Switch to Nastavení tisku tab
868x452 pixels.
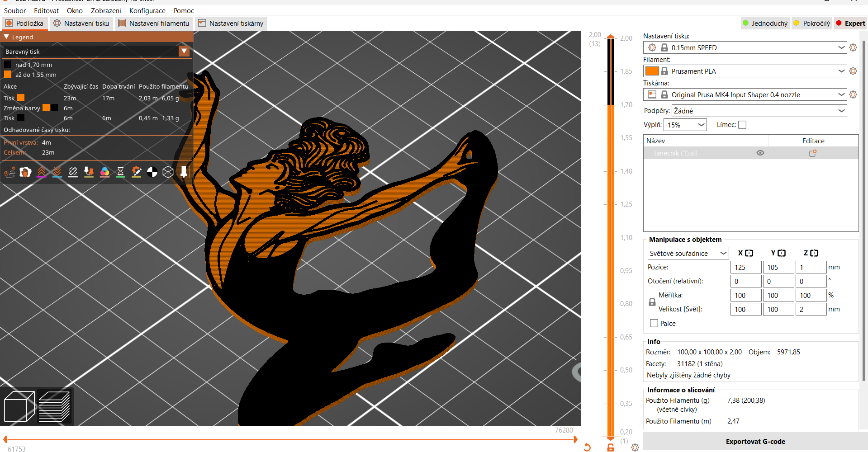point(81,24)
